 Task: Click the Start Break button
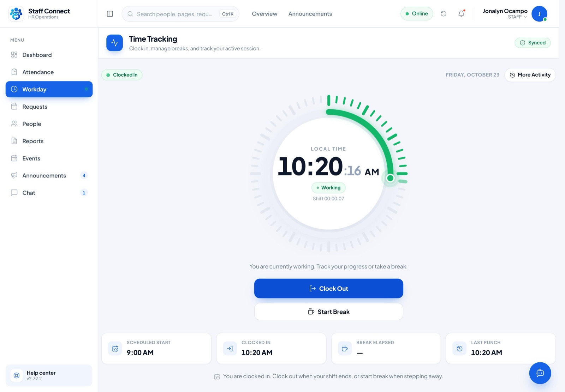tap(329, 312)
